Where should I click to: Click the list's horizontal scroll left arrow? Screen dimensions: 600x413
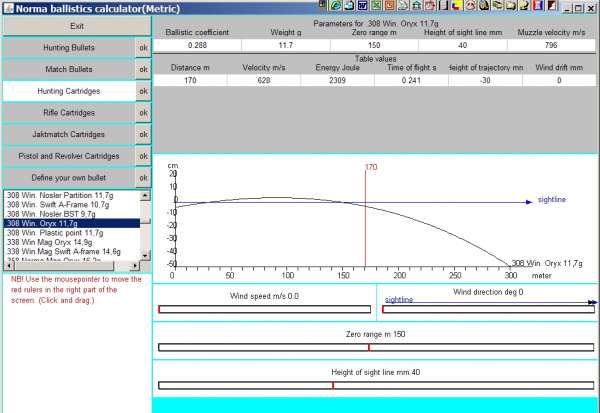point(8,265)
